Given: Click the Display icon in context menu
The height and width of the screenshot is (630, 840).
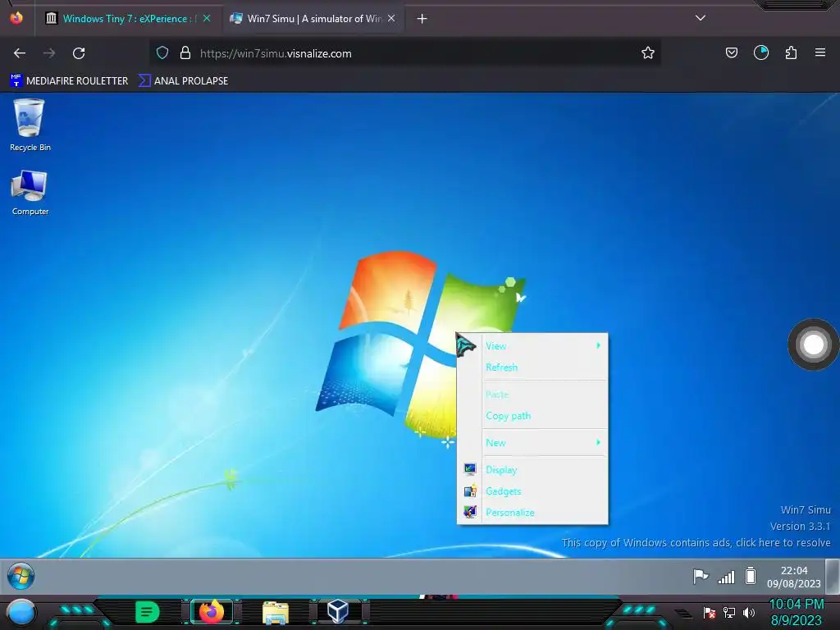Looking at the screenshot, I should [x=470, y=470].
